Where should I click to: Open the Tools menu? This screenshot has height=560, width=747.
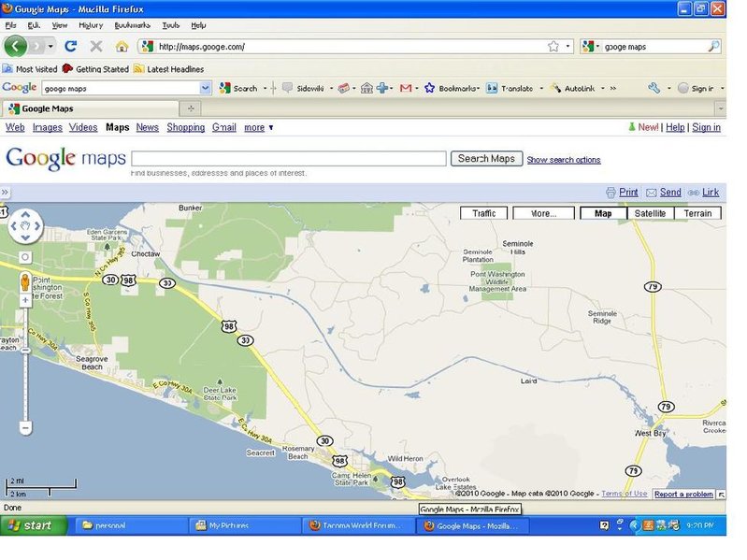170,25
